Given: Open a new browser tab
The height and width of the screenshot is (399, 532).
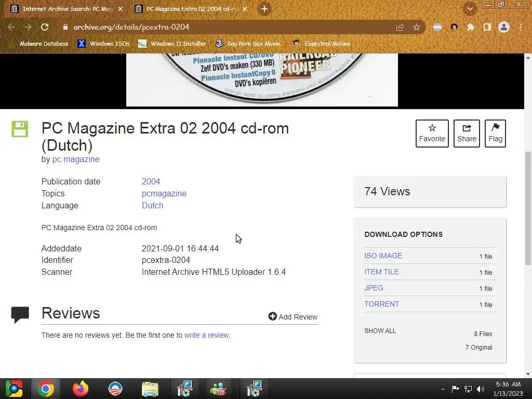Looking at the screenshot, I should [264, 9].
